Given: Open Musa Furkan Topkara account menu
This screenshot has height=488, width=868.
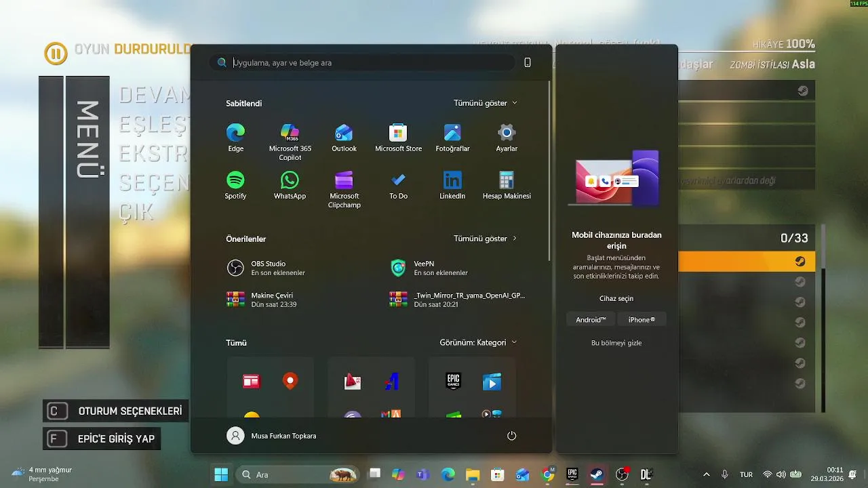Looking at the screenshot, I should [x=271, y=436].
